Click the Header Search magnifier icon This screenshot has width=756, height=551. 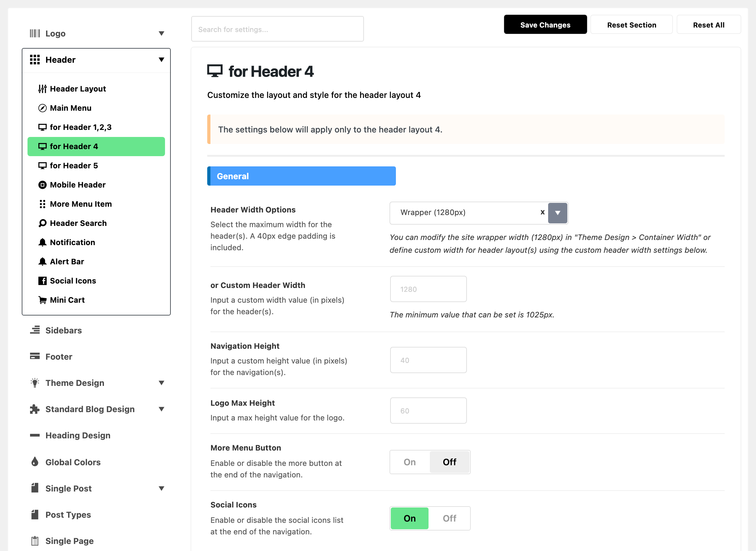pyautogui.click(x=42, y=223)
